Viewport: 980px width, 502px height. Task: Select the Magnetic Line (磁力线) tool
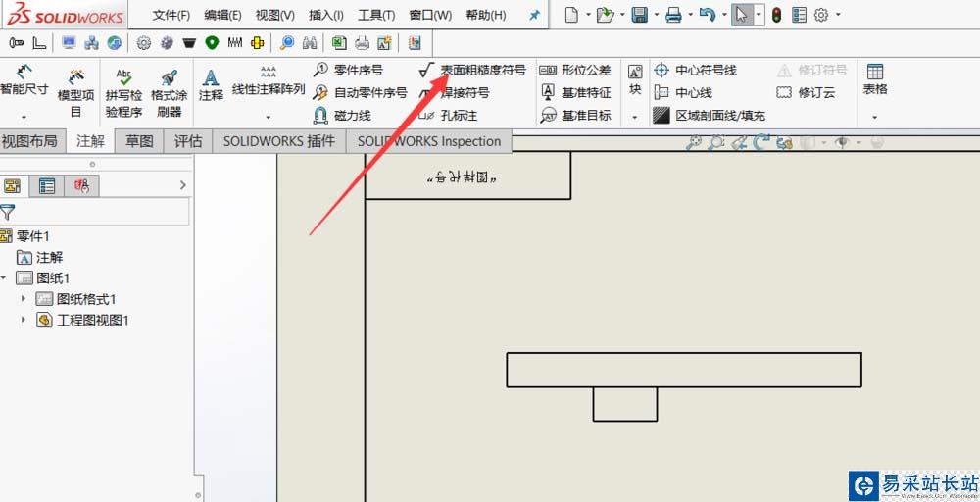(x=342, y=115)
